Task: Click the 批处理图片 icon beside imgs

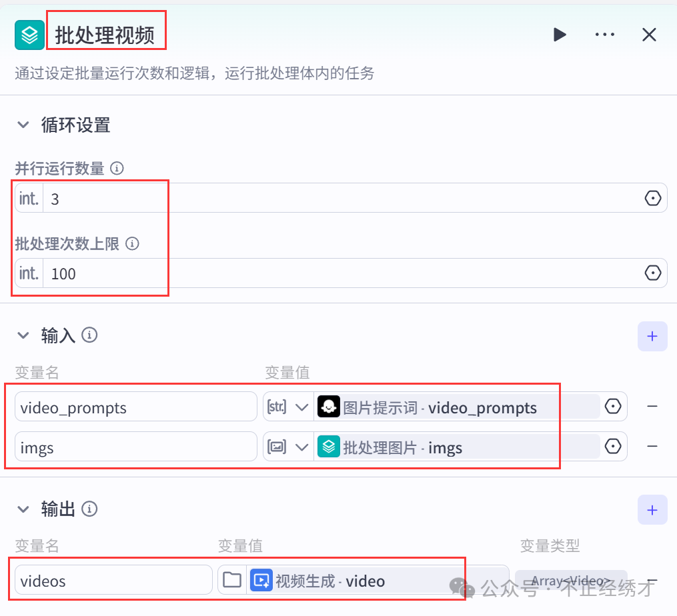Action: click(329, 447)
